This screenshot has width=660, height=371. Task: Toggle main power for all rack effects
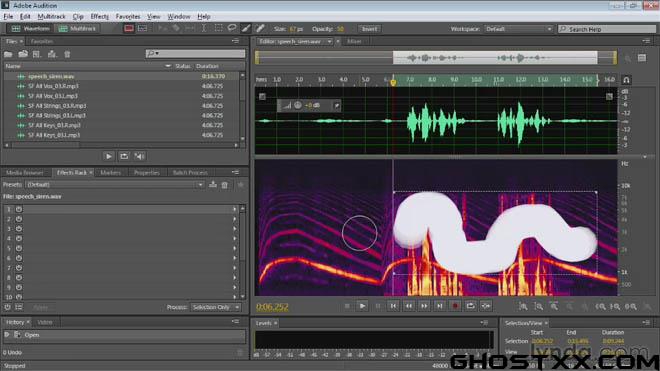(7, 307)
